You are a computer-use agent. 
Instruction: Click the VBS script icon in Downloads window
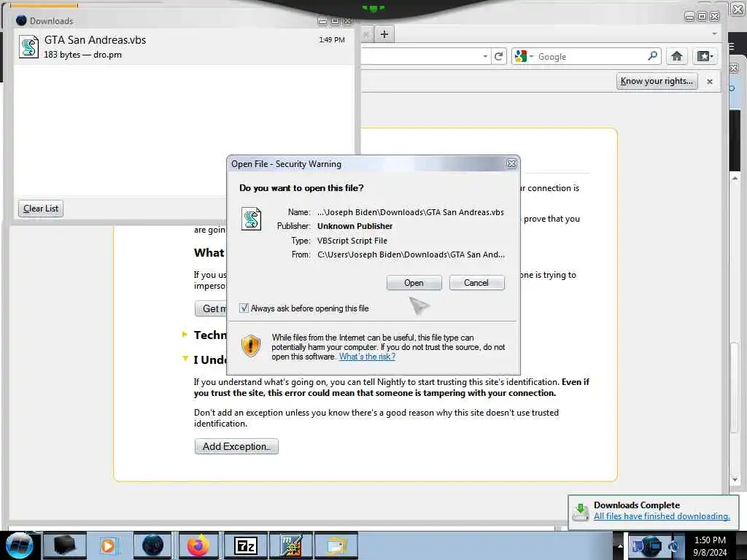pyautogui.click(x=28, y=47)
